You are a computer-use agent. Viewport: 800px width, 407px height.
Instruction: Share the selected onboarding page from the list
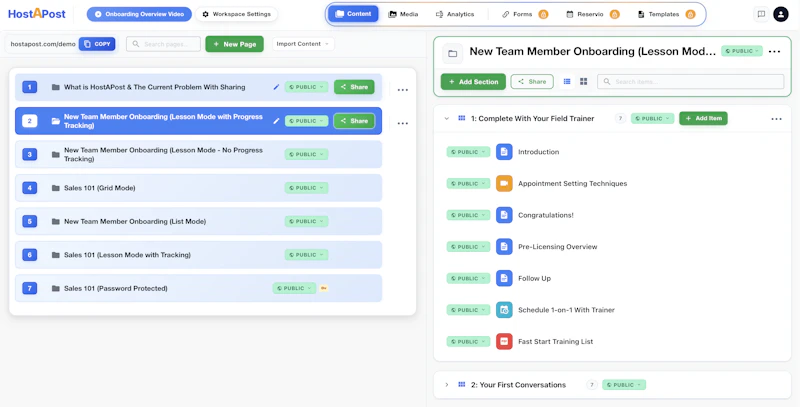[x=354, y=121]
